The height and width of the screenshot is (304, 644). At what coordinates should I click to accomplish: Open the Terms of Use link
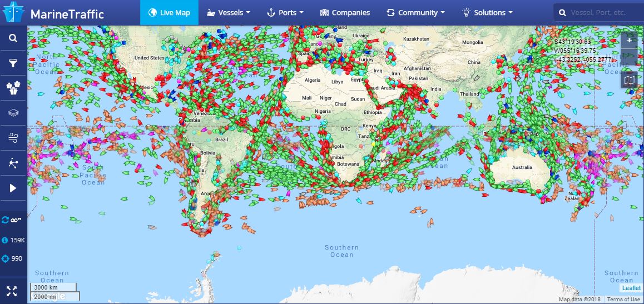(x=623, y=300)
